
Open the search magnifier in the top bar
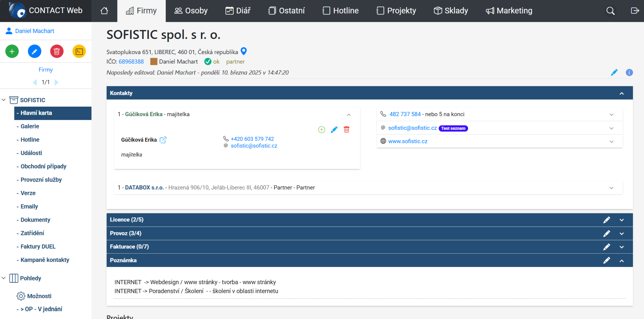[610, 10]
